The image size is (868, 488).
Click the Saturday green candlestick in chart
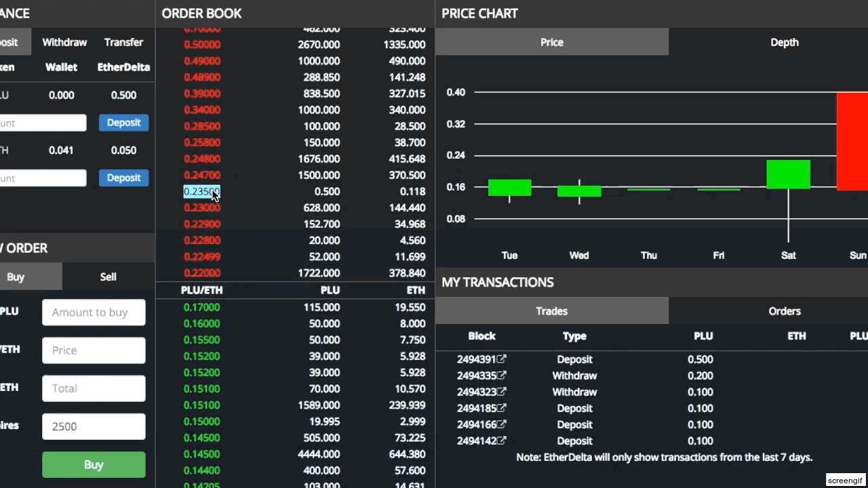tap(788, 174)
